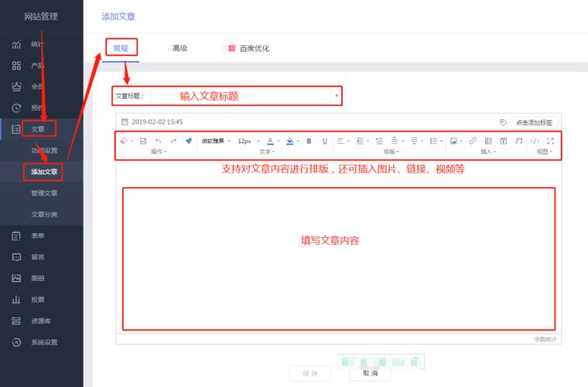Click the indent icon
The image size is (588, 387).
click(x=360, y=141)
